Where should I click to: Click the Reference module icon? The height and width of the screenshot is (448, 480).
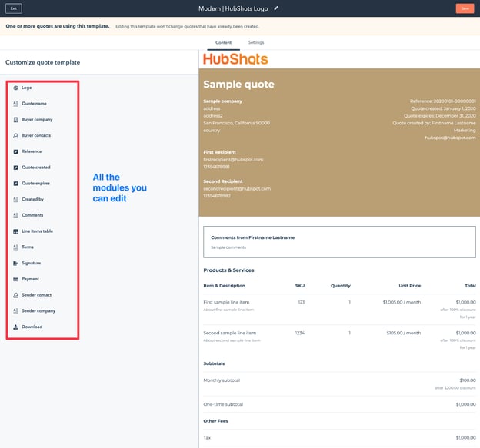(16, 151)
